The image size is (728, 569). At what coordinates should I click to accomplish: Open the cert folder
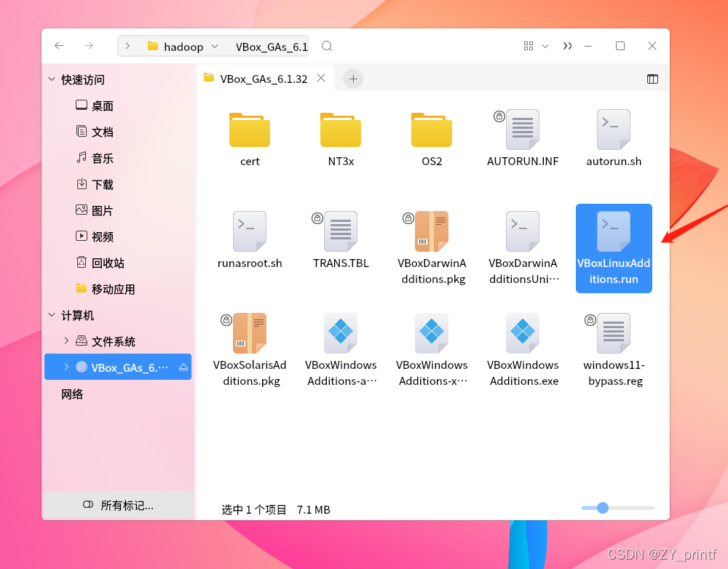(x=249, y=130)
